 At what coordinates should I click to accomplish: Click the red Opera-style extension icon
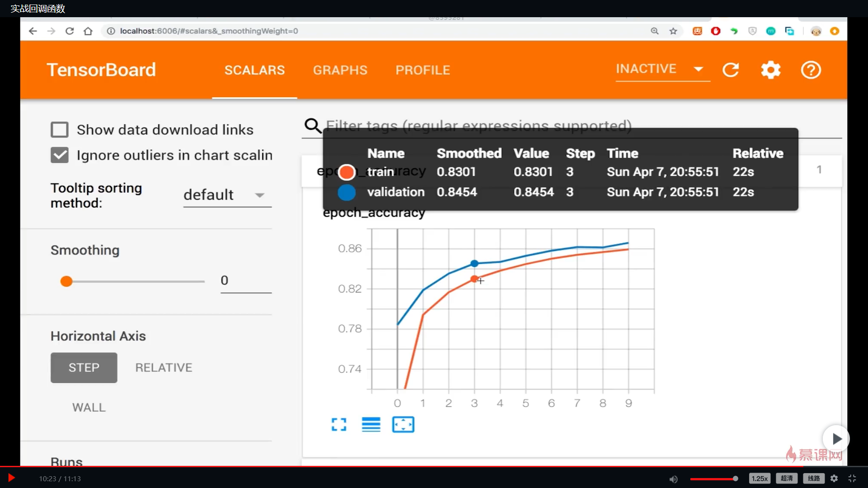[x=716, y=31]
